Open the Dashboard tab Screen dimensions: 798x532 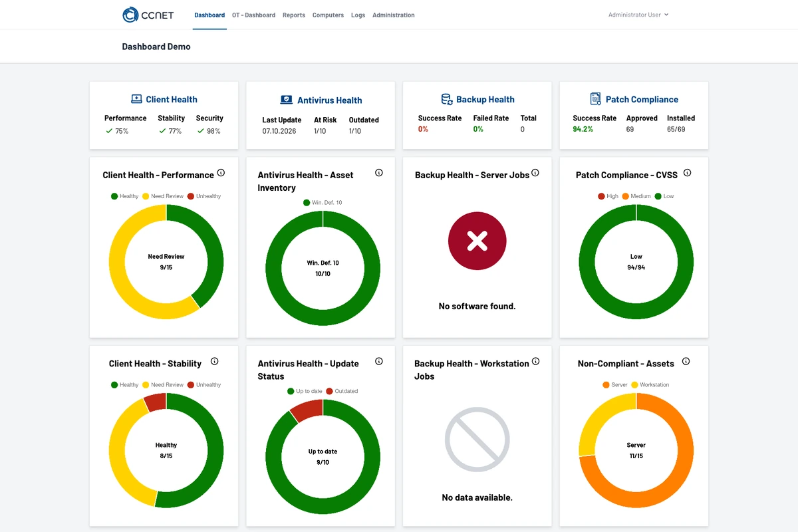209,15
